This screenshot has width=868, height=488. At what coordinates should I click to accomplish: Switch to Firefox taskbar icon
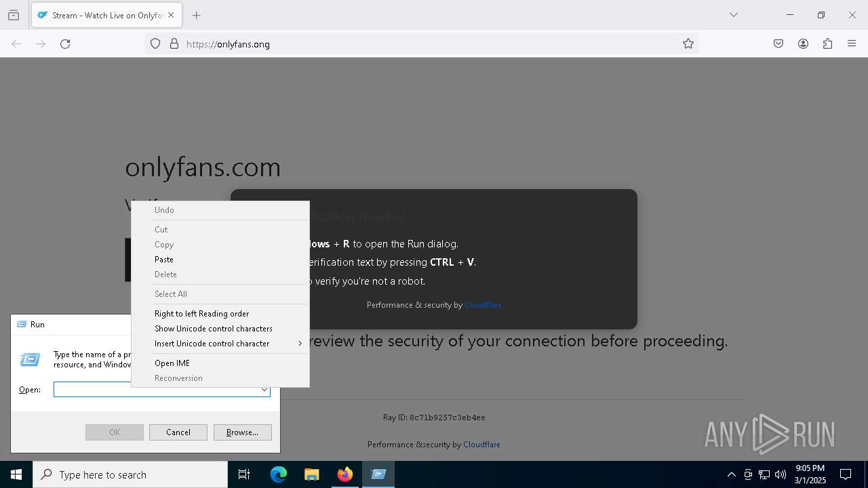[345, 474]
